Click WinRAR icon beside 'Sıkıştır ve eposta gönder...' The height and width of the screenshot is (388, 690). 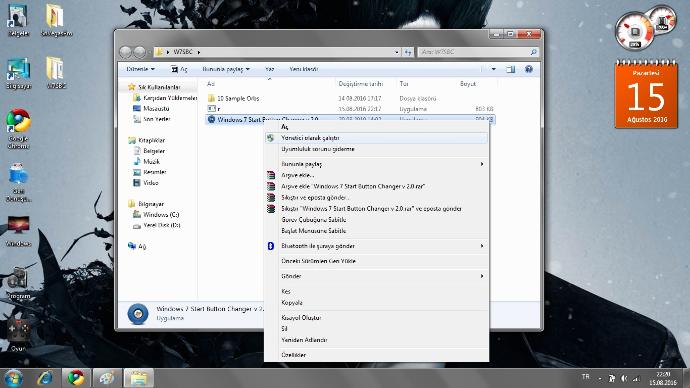(x=271, y=198)
